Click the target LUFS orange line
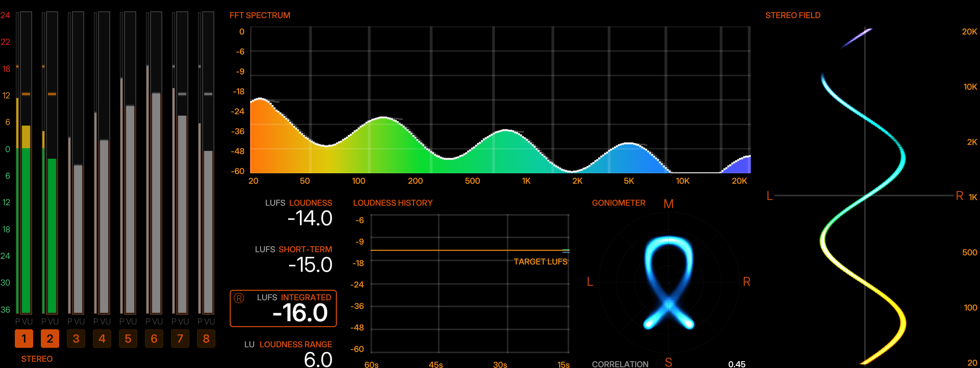 coord(470,250)
